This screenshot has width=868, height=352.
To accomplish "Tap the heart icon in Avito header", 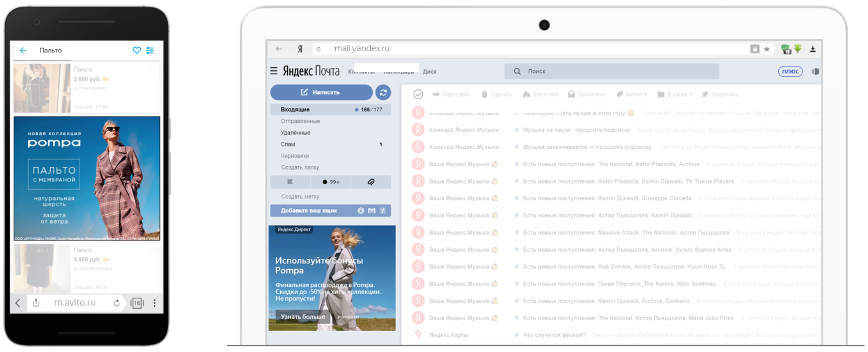I will (x=137, y=50).
